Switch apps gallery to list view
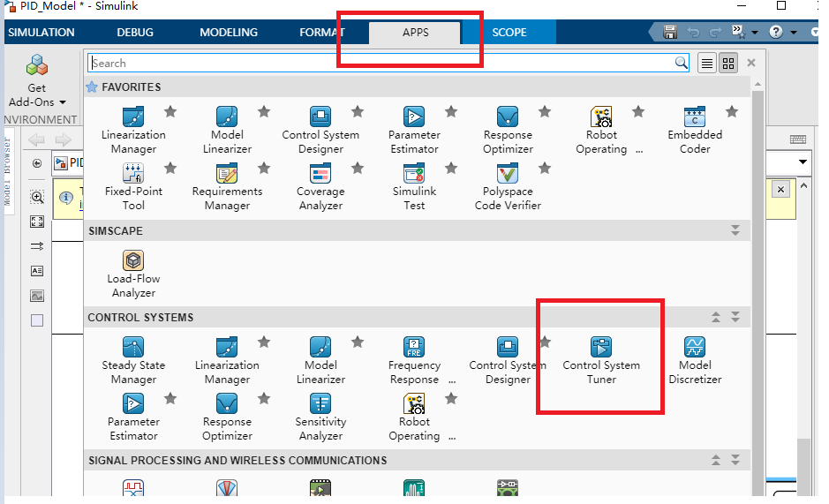829x504 pixels. click(x=707, y=64)
